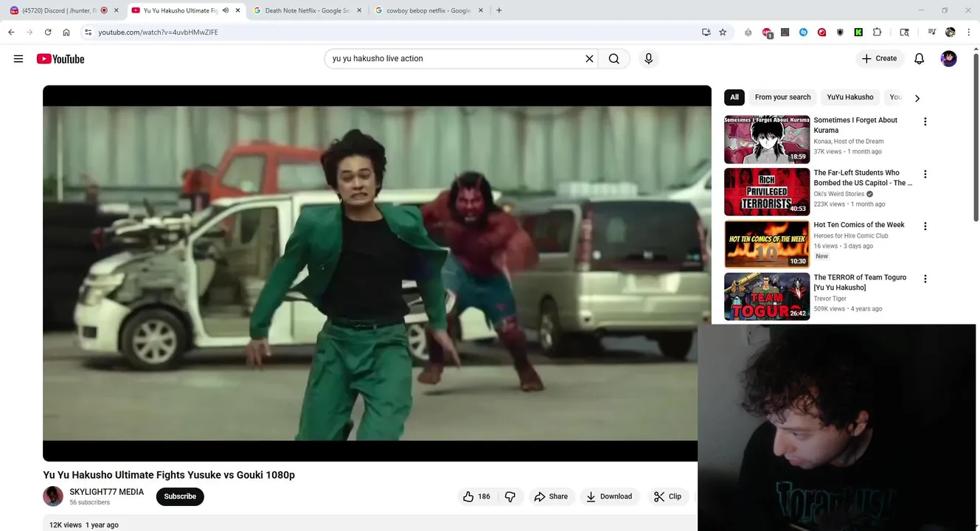Open Sometimes I Forget About Kurama thumbnail

pyautogui.click(x=767, y=139)
